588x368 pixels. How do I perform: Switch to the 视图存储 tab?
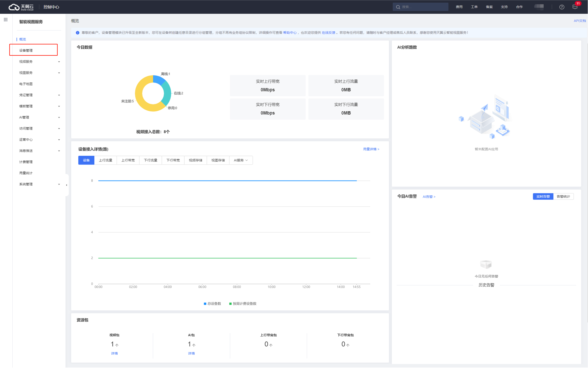[x=218, y=160]
